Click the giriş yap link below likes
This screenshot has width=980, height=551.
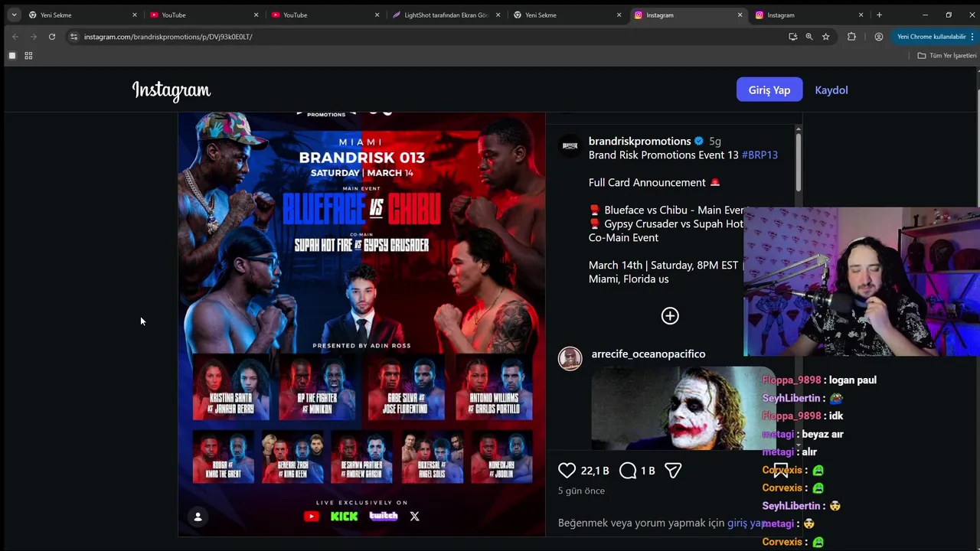click(x=747, y=523)
